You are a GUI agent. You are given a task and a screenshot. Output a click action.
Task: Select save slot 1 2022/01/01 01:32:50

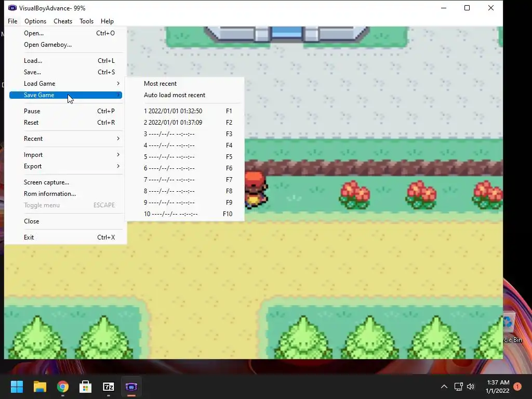pos(184,111)
